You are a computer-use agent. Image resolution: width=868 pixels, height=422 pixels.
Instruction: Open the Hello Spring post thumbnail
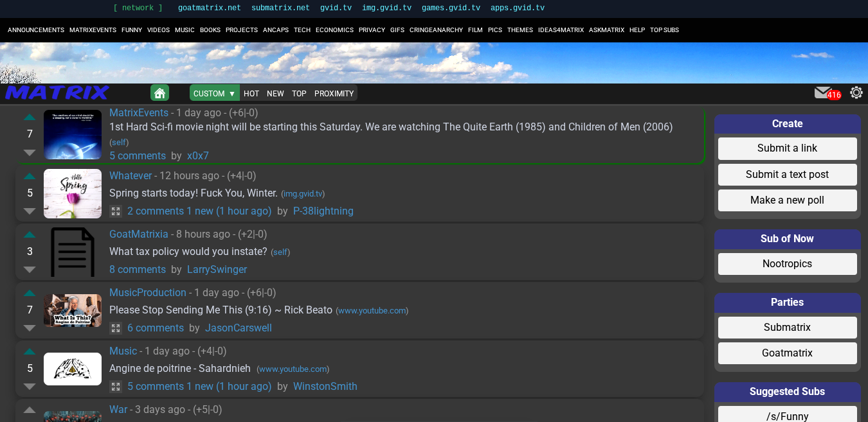(73, 193)
